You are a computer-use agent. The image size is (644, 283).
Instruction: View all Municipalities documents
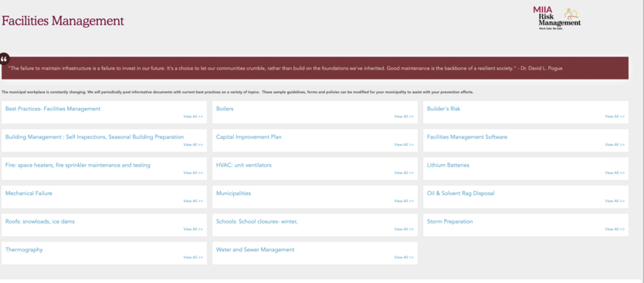point(404,201)
